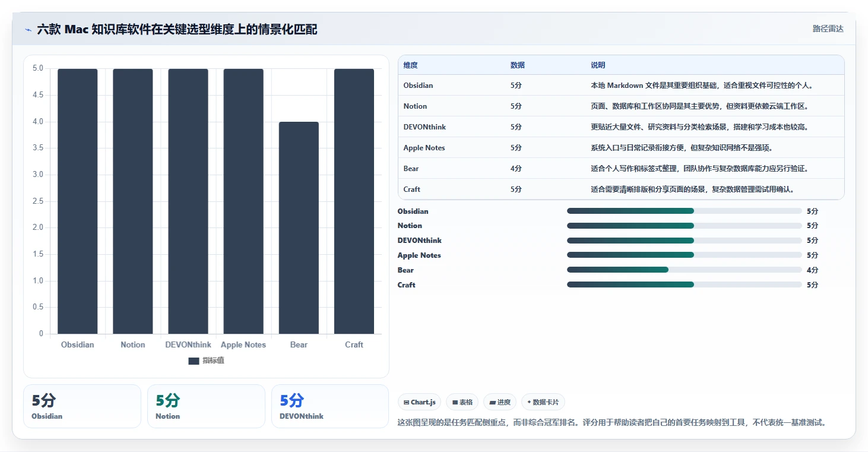Click the Bear name cell in the table
The image size is (868, 452).
(x=411, y=169)
